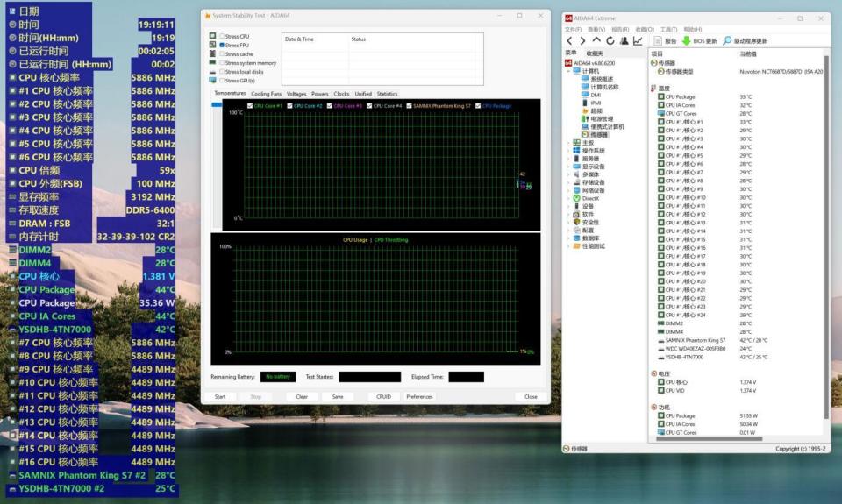Select 传感器 sensor node in the tree
Viewport: 842px width, 504px height.
point(599,135)
